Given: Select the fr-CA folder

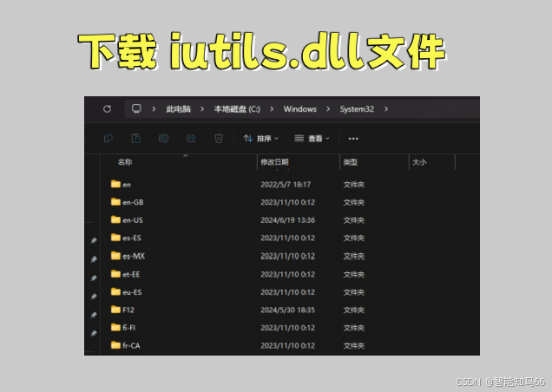Looking at the screenshot, I should tap(125, 345).
